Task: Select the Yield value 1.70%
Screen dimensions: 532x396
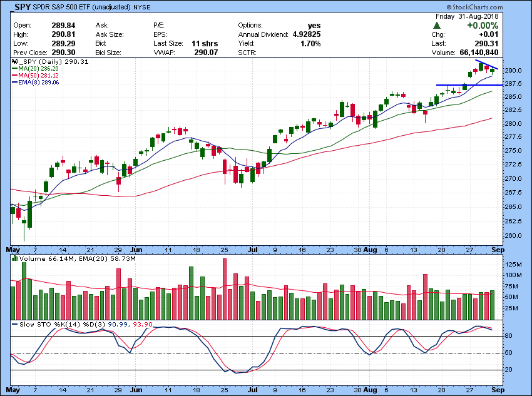Action: [310, 43]
